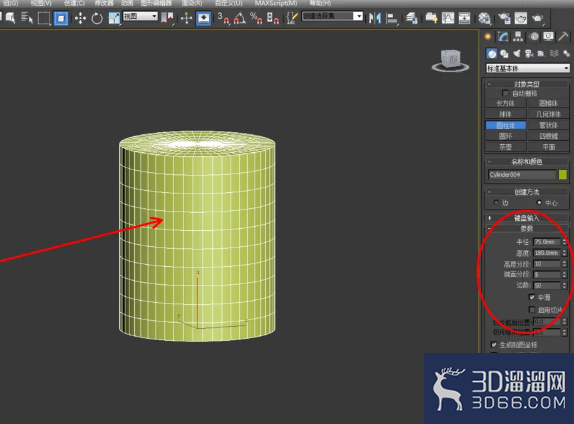This screenshot has height=424, width=574.
Task: Open the Curve Editor icon
Action: (x=448, y=18)
